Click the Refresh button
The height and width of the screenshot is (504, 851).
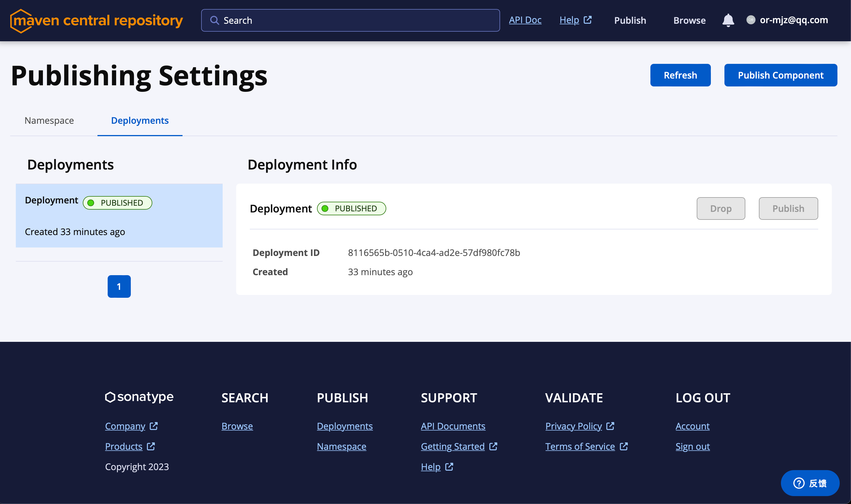pos(681,75)
